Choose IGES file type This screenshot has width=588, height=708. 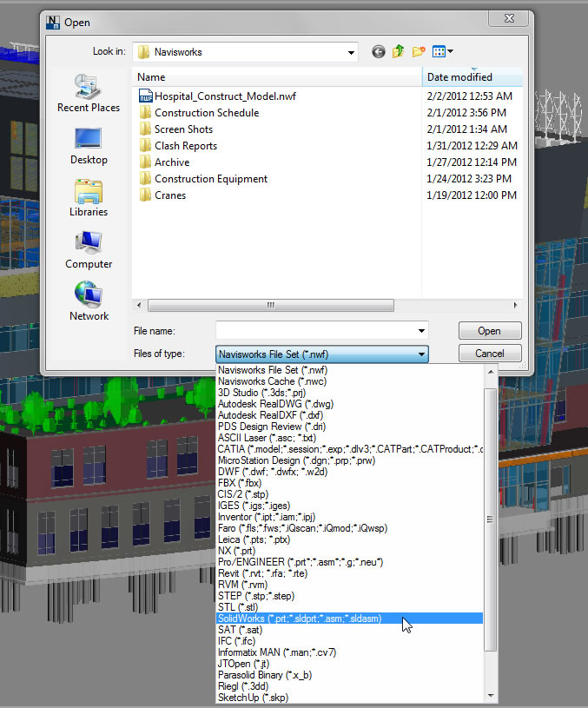click(x=349, y=506)
